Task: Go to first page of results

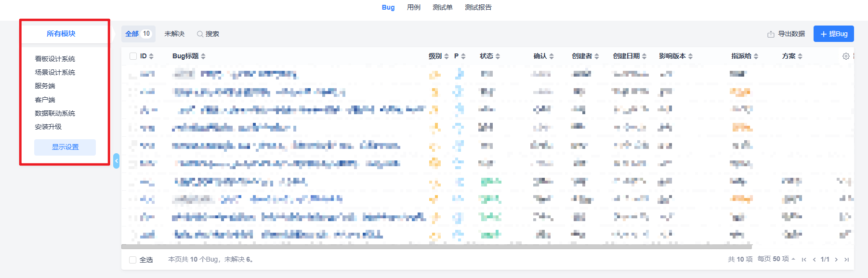Action: click(x=804, y=260)
